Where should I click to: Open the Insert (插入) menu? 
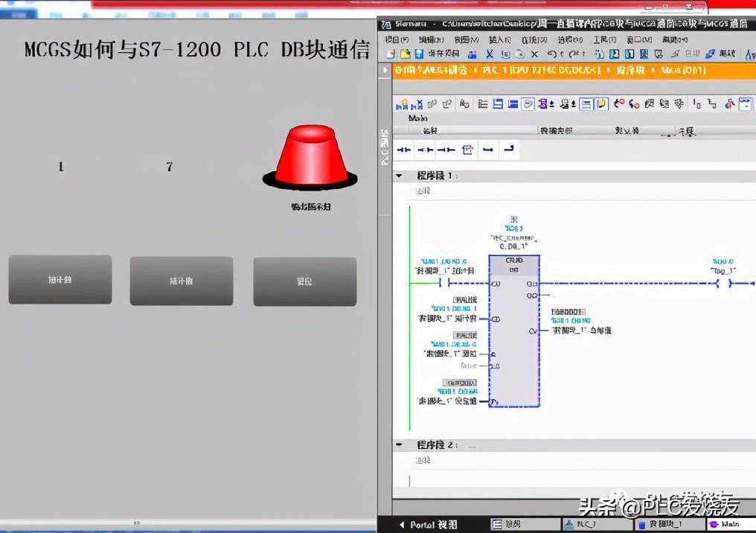(x=499, y=39)
